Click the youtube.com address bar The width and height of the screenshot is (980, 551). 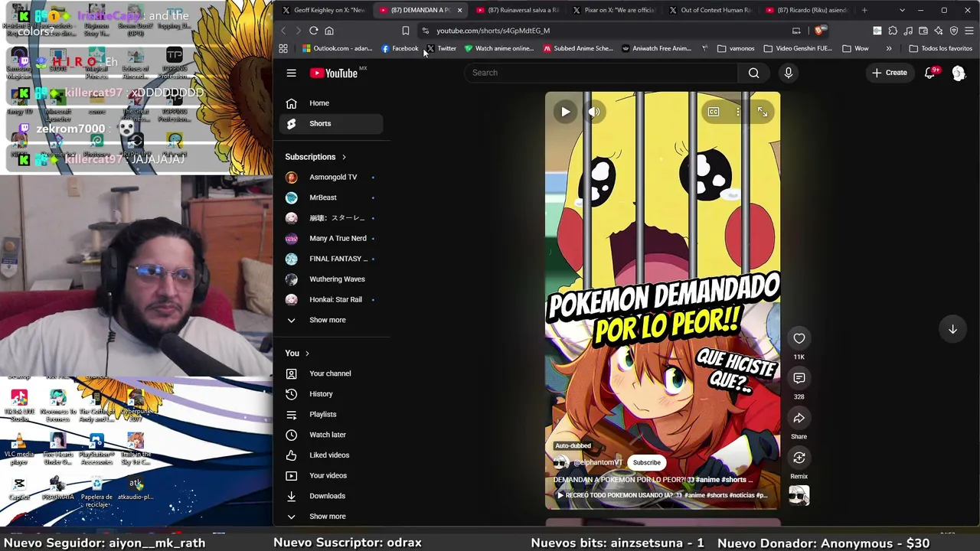click(x=605, y=31)
